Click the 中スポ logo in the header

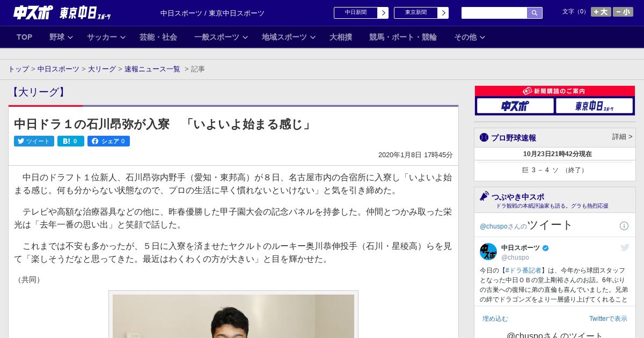point(33,12)
